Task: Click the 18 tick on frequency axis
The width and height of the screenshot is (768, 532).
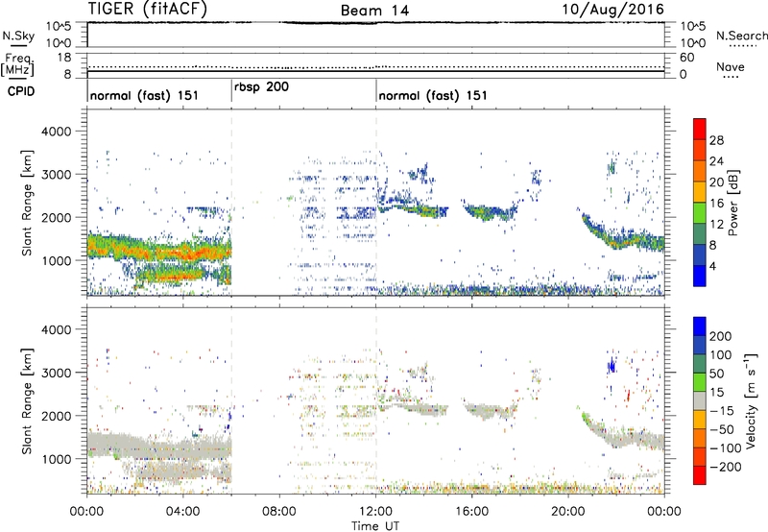Action: 64,58
